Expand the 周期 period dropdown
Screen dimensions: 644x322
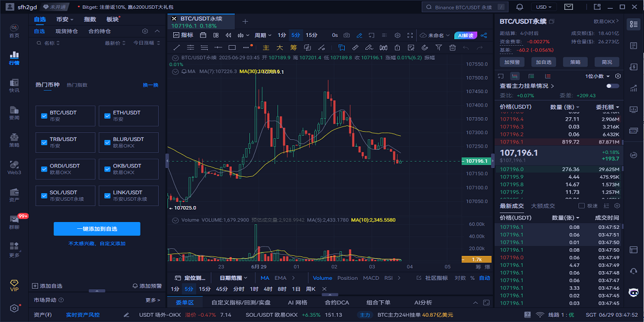[x=262, y=35]
